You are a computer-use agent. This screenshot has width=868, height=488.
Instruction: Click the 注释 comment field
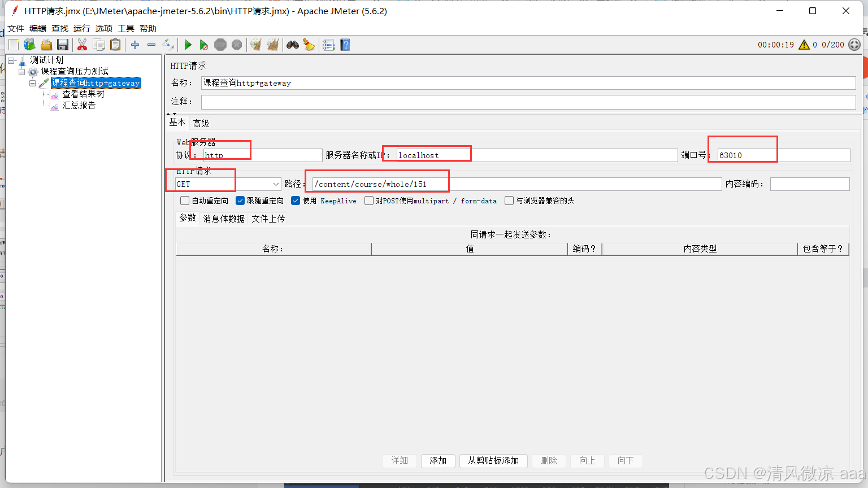(528, 102)
